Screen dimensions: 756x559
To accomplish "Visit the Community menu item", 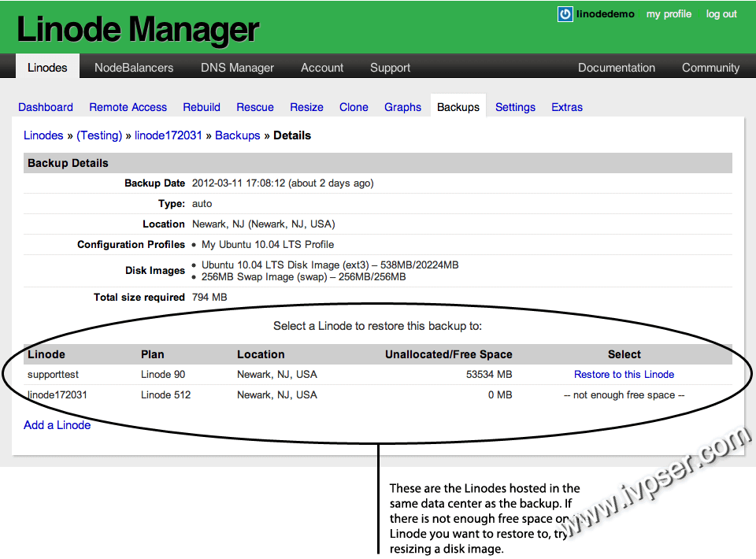I will pyautogui.click(x=710, y=68).
